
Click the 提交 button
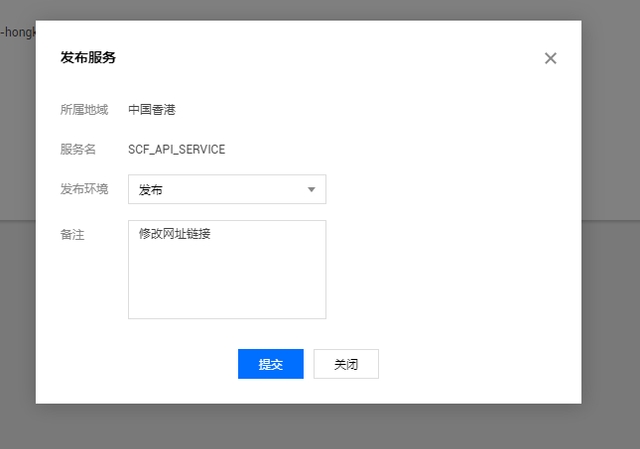(x=270, y=364)
